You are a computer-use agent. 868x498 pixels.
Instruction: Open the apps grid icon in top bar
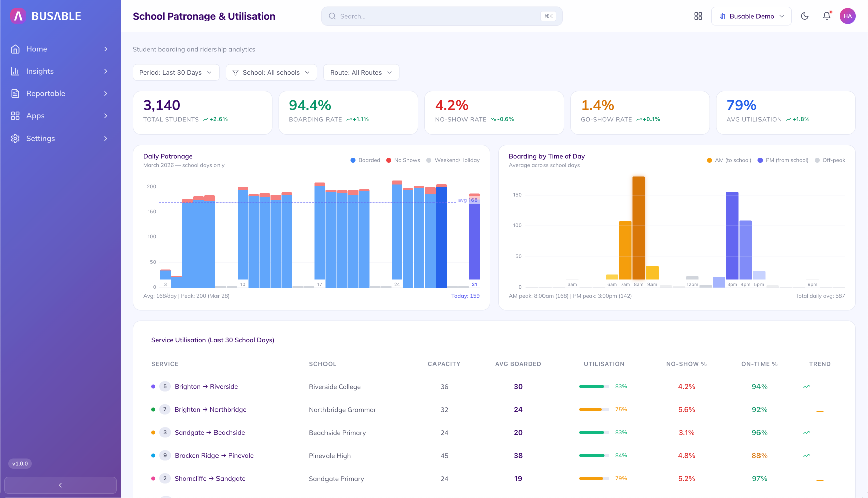point(698,16)
